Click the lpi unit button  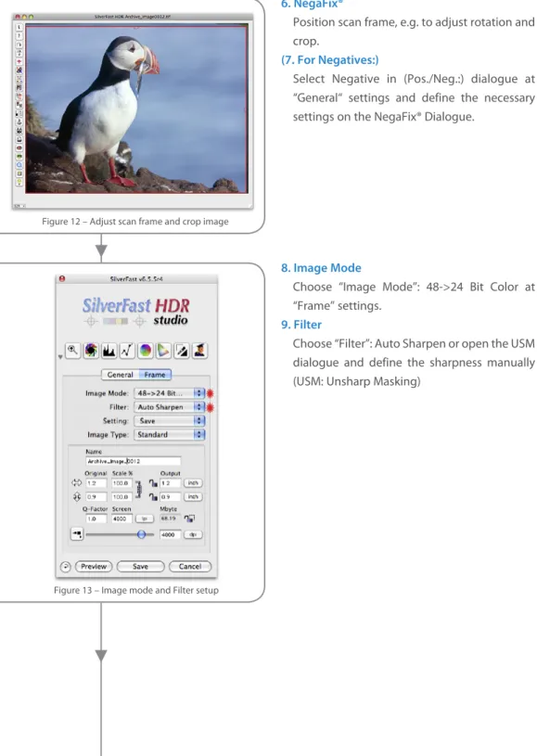coord(145,519)
